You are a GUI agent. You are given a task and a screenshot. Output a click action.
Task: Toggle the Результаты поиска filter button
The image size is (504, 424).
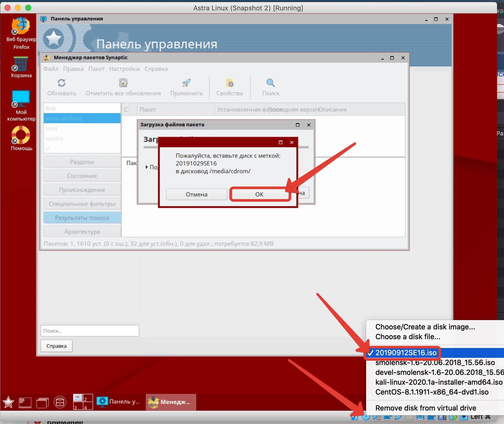82,218
